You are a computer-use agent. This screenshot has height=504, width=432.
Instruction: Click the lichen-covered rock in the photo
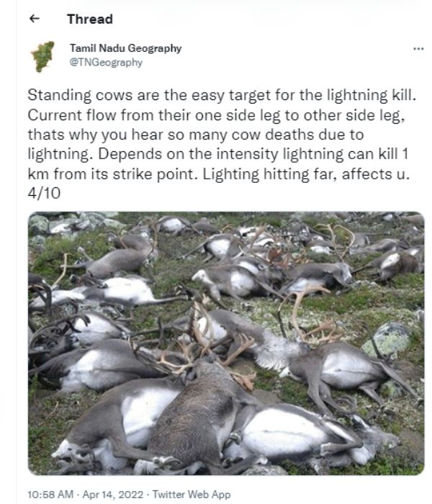click(387, 339)
